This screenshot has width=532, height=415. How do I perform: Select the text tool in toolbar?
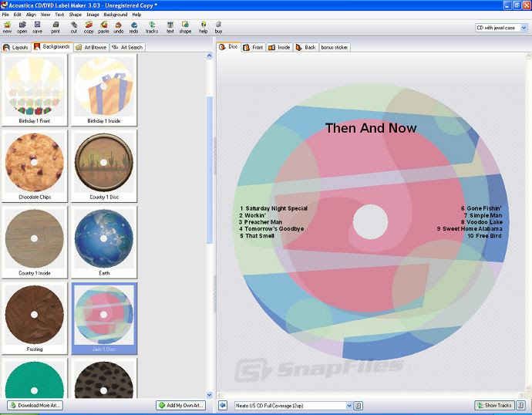170,28
